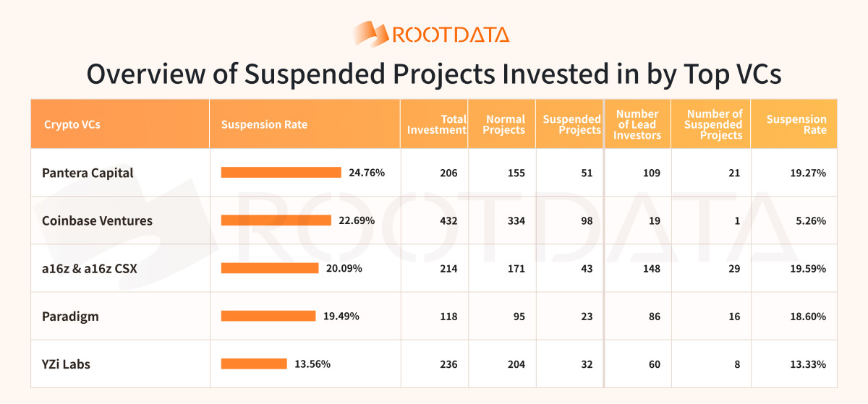Open the Coinbase Ventures row label
The image size is (868, 404).
(x=97, y=220)
